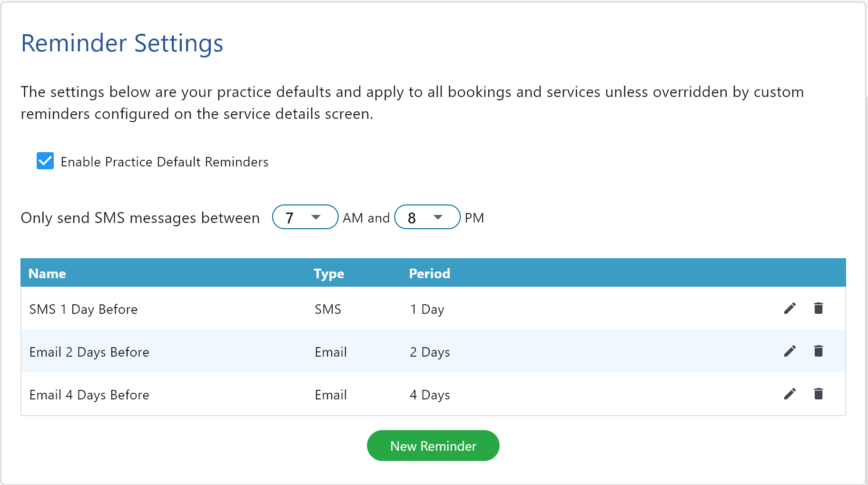Delete the Email 4 Days Before reminder
Image resolution: width=868 pixels, height=485 pixels.
pyautogui.click(x=819, y=394)
